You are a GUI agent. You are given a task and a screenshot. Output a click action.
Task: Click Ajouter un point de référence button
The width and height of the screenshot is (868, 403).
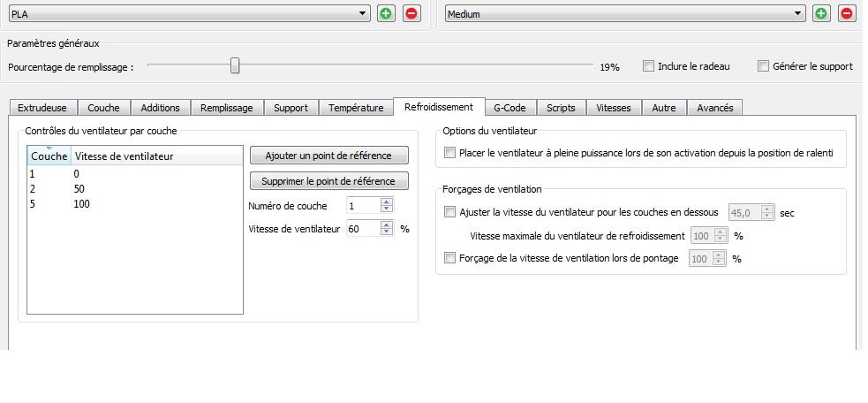coord(328,156)
